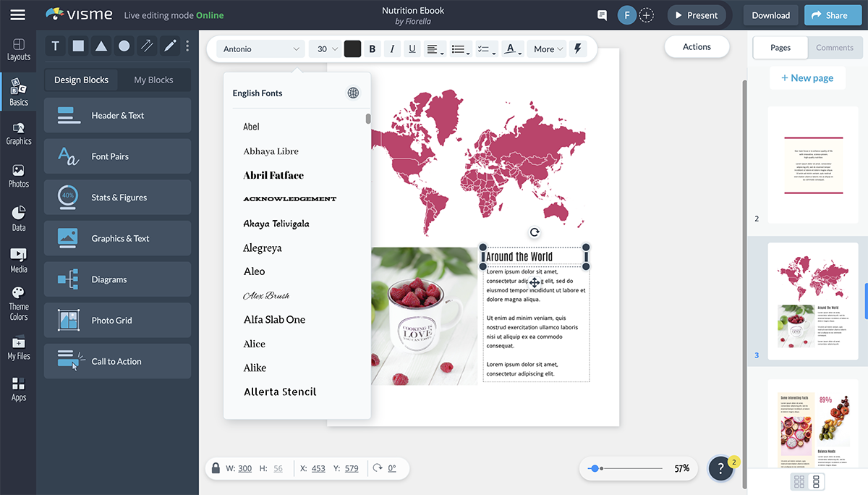Toggle italic formatting
The width and height of the screenshot is (868, 495).
point(391,48)
